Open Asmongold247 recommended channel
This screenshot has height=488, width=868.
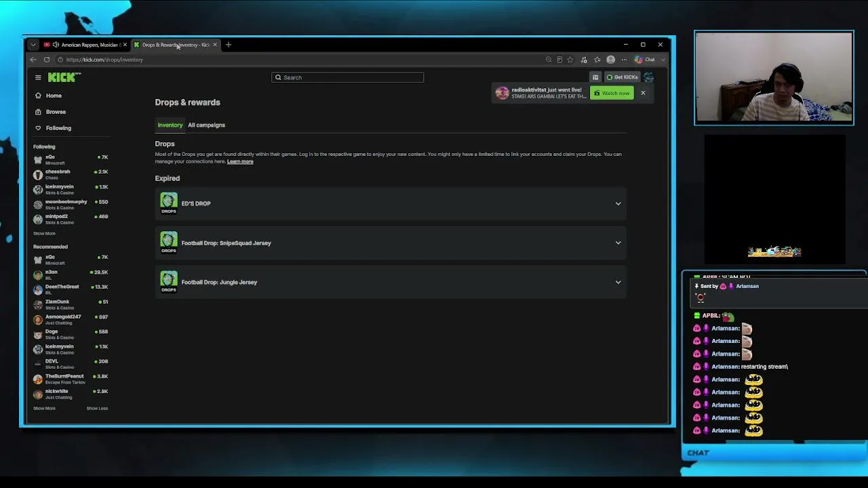coord(71,319)
